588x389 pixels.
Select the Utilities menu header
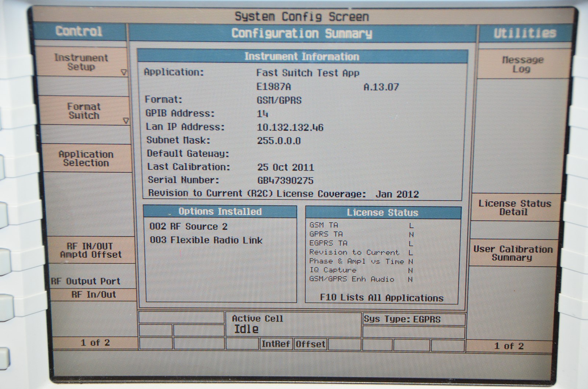click(524, 33)
